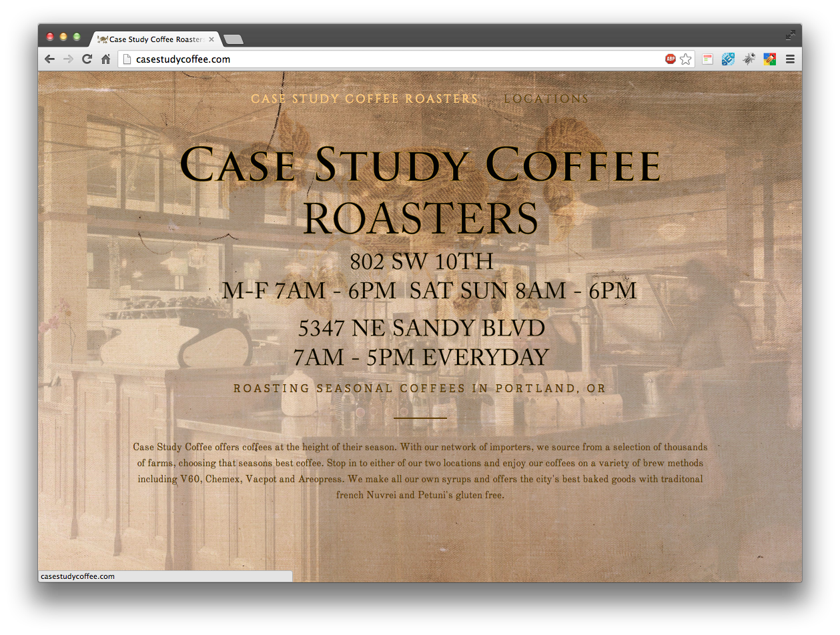Go forward using the forward arrow
The image size is (840, 635).
tap(68, 59)
